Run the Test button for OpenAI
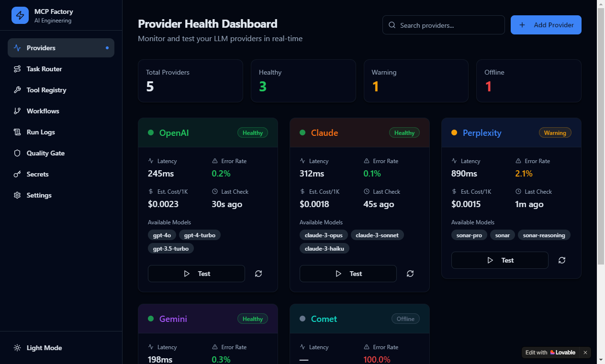605x364 pixels. pos(196,274)
